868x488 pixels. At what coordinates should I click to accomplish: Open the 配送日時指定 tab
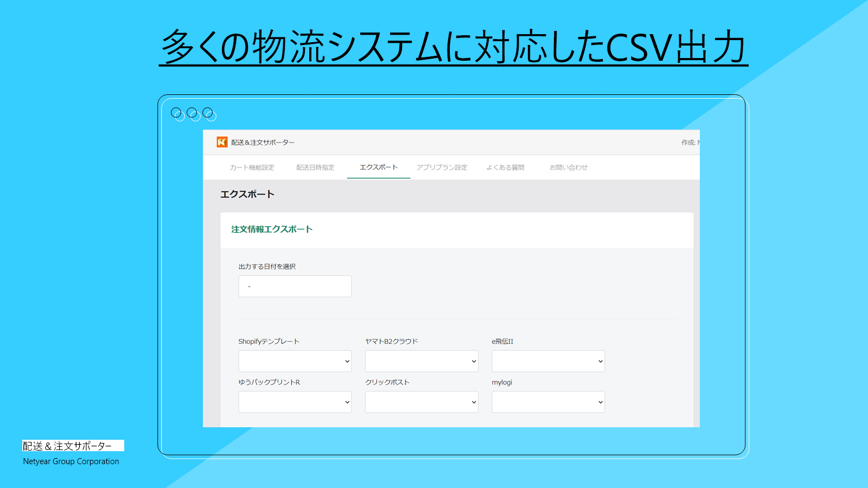(x=315, y=167)
